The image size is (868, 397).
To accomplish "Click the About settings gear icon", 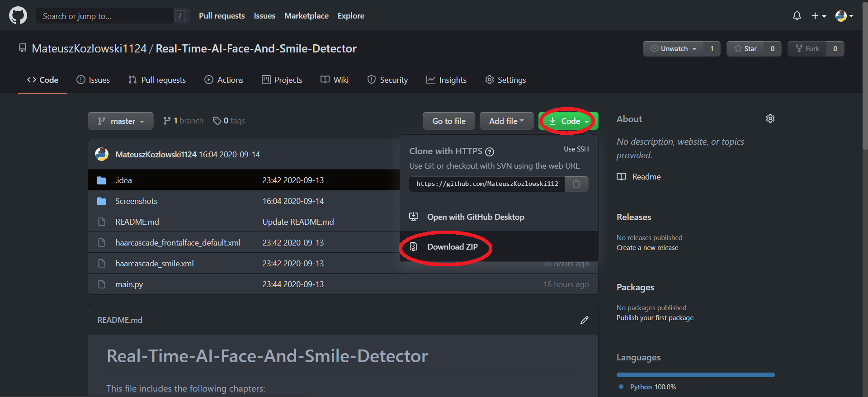I will tap(770, 118).
